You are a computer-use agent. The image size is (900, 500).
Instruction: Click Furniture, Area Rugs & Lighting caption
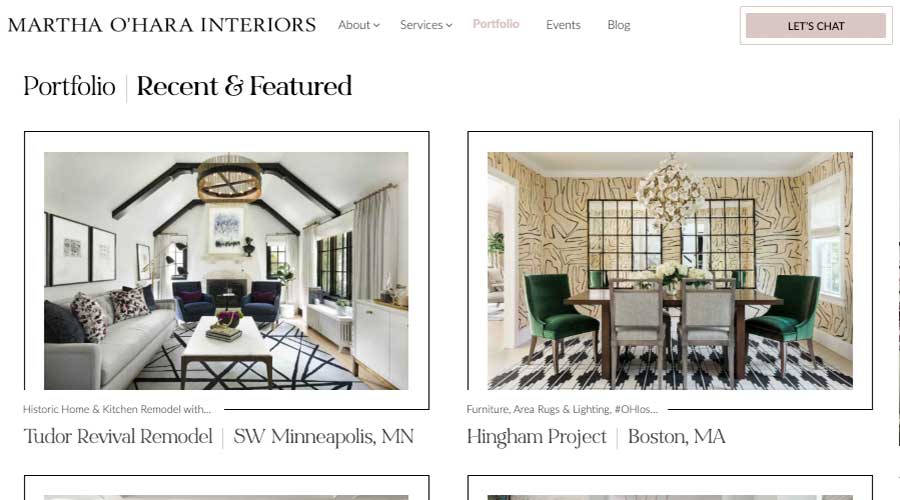point(562,409)
